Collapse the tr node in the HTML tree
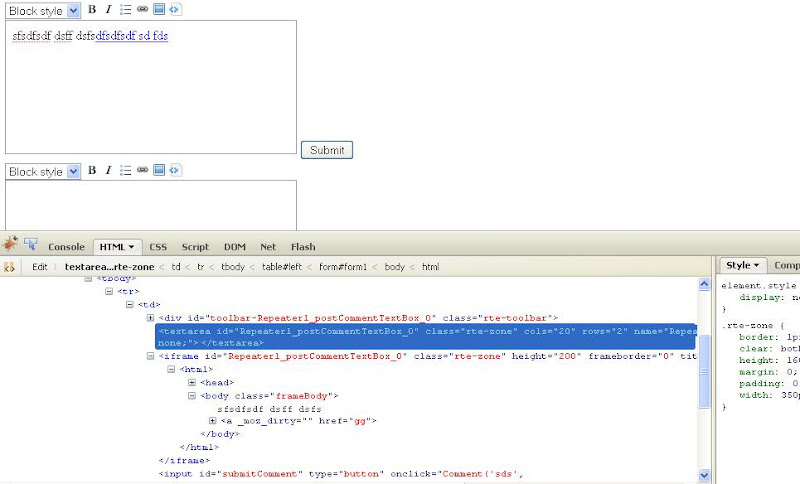Image resolution: width=800 pixels, height=484 pixels. [x=109, y=291]
